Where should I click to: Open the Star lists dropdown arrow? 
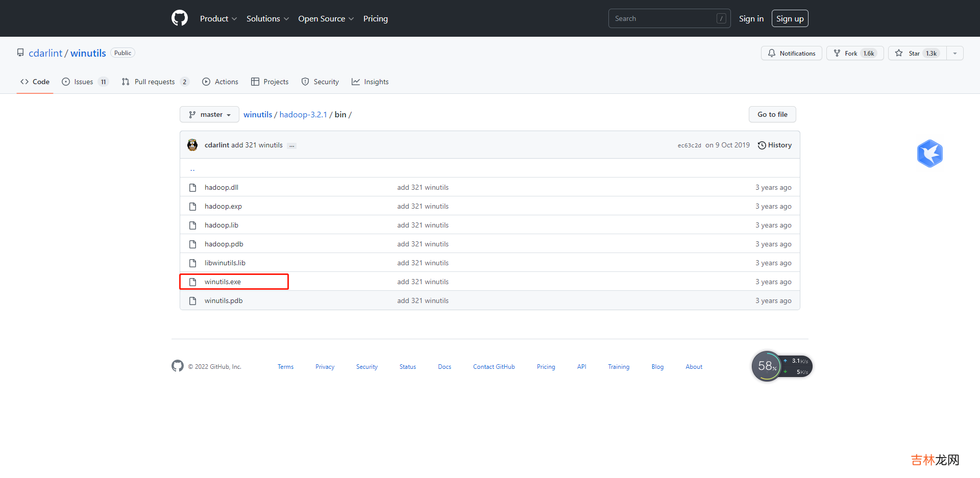pos(954,53)
